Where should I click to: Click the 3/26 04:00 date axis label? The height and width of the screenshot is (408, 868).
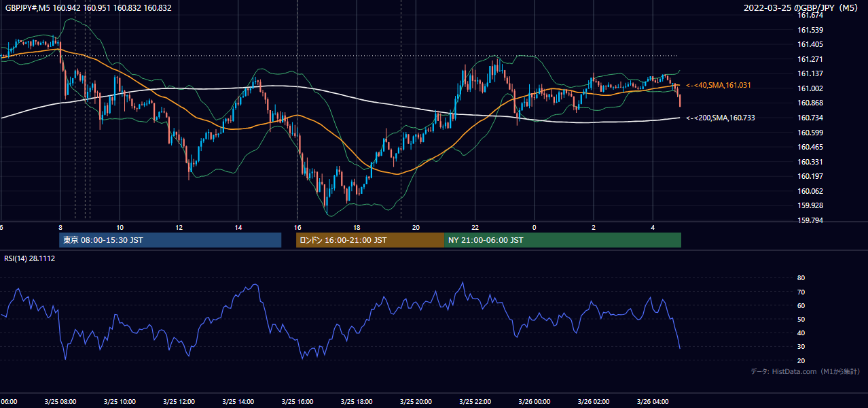(x=653, y=401)
